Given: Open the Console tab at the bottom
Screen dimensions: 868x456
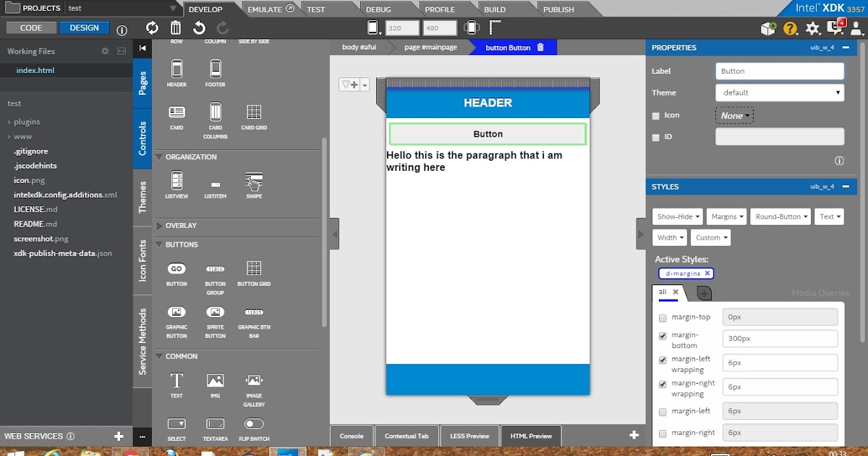Looking at the screenshot, I should click(352, 436).
